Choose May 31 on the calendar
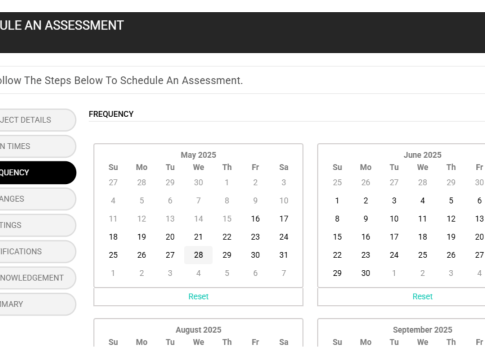 (284, 255)
